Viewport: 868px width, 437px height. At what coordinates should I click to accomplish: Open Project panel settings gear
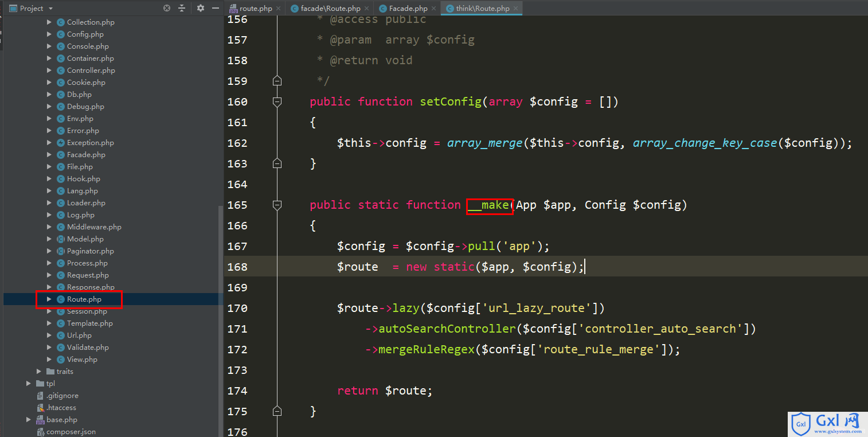200,8
